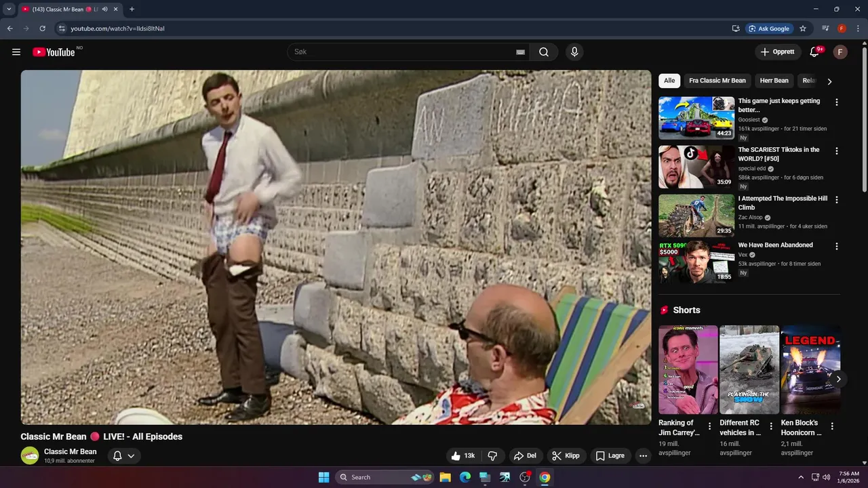Install app from the address bar icon

tap(736, 28)
